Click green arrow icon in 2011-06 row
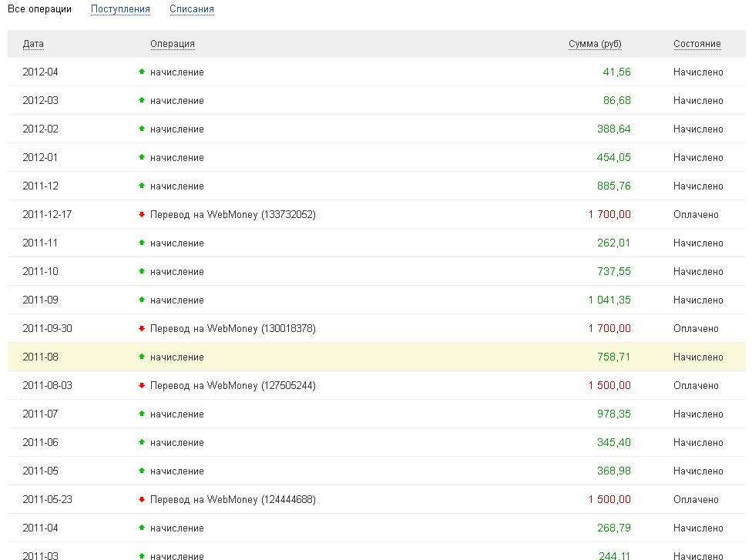This screenshot has width=752, height=560. pyautogui.click(x=141, y=443)
